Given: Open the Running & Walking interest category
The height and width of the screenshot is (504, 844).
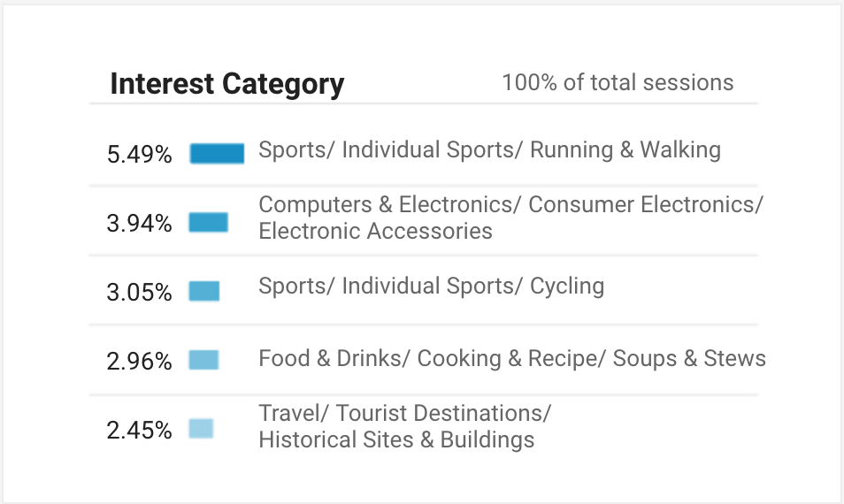Looking at the screenshot, I should coord(489,150).
